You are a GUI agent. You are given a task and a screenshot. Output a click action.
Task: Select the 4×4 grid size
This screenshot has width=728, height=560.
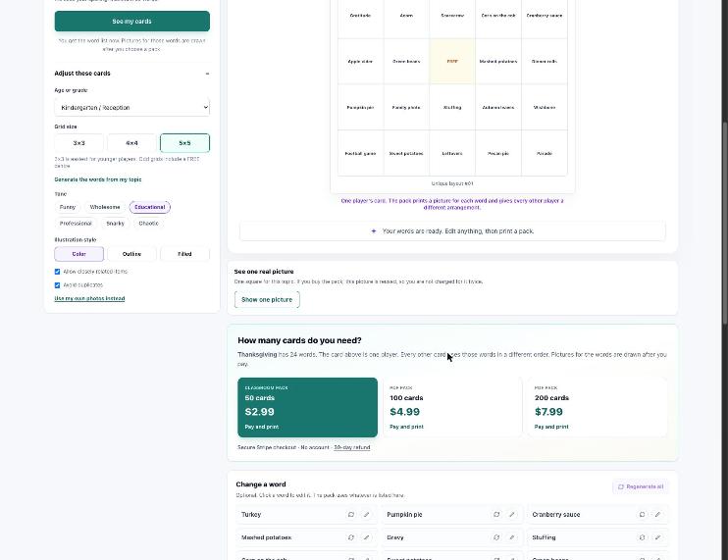click(131, 143)
